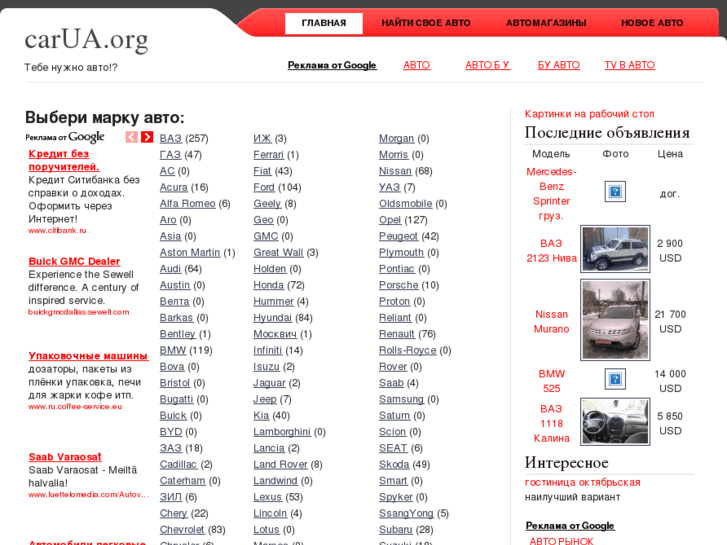The height and width of the screenshot is (545, 727).
Task: Open the Saab Varaosat ad
Action: (65, 457)
